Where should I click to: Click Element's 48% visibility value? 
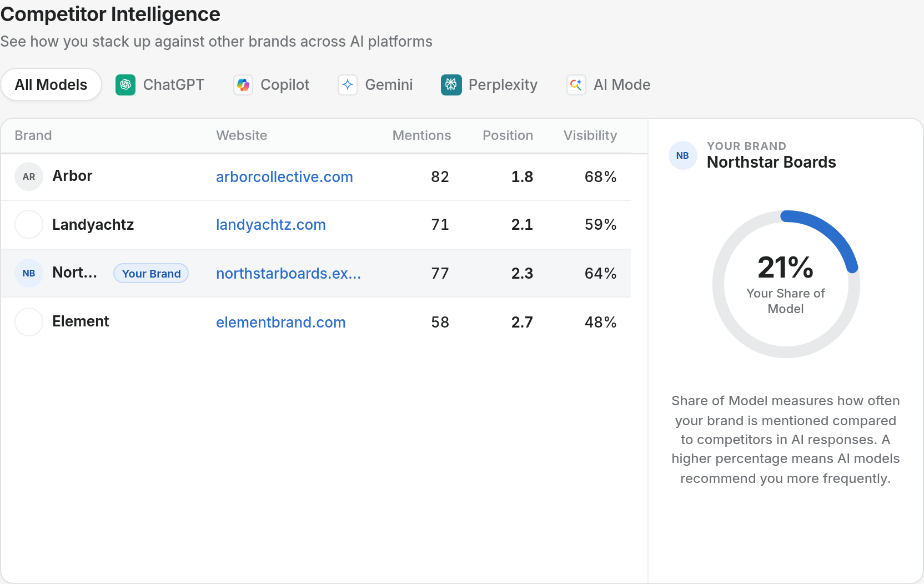(x=601, y=323)
